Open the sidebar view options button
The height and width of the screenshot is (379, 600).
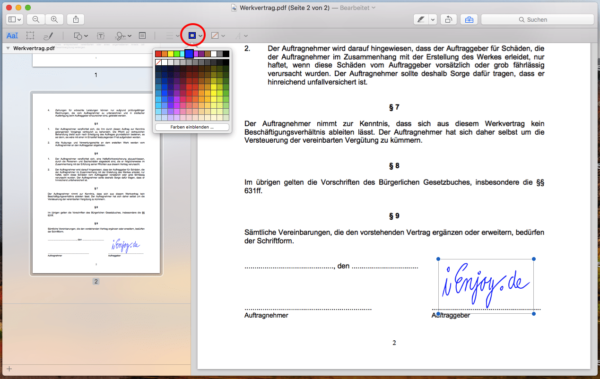pyautogui.click(x=15, y=20)
